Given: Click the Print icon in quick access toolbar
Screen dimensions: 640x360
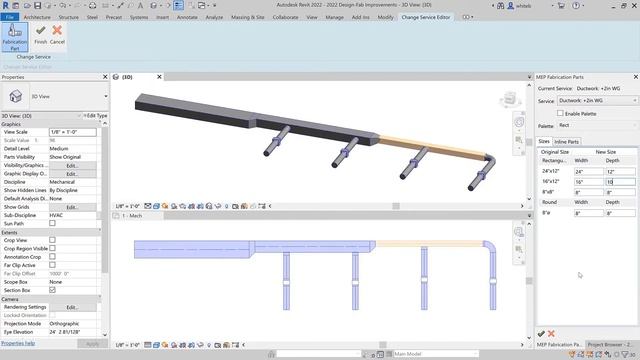Looking at the screenshot, I should (x=93, y=6).
